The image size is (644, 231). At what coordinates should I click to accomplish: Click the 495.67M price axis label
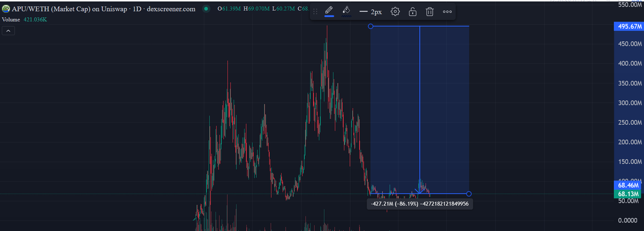pos(628,26)
